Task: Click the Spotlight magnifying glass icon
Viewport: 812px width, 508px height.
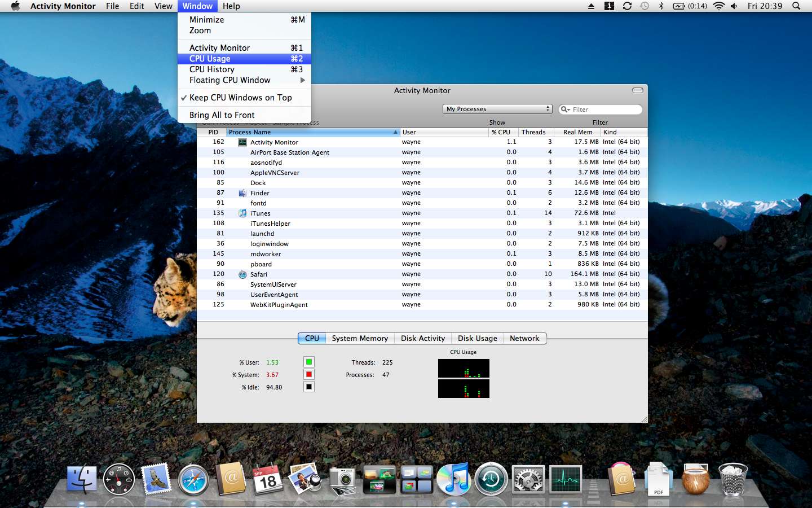Action: pos(796,6)
